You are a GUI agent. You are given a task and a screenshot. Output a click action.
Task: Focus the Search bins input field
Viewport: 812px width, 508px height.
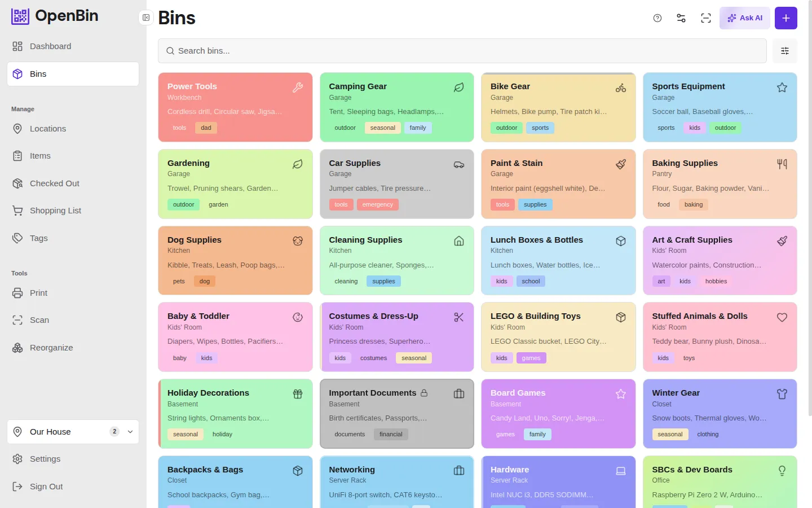(x=462, y=51)
